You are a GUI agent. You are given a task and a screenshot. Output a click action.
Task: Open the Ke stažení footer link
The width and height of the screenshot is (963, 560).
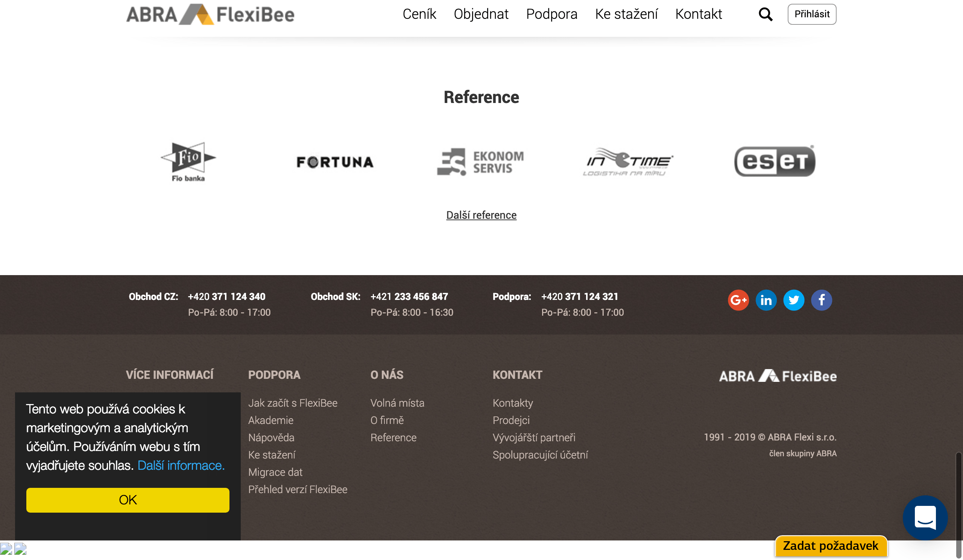pyautogui.click(x=272, y=455)
